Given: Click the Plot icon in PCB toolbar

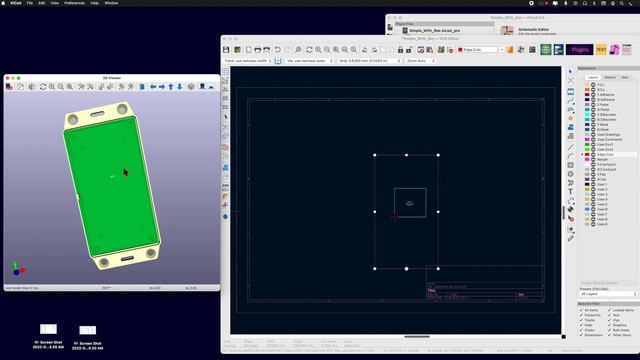Looking at the screenshot, I should tap(267, 50).
